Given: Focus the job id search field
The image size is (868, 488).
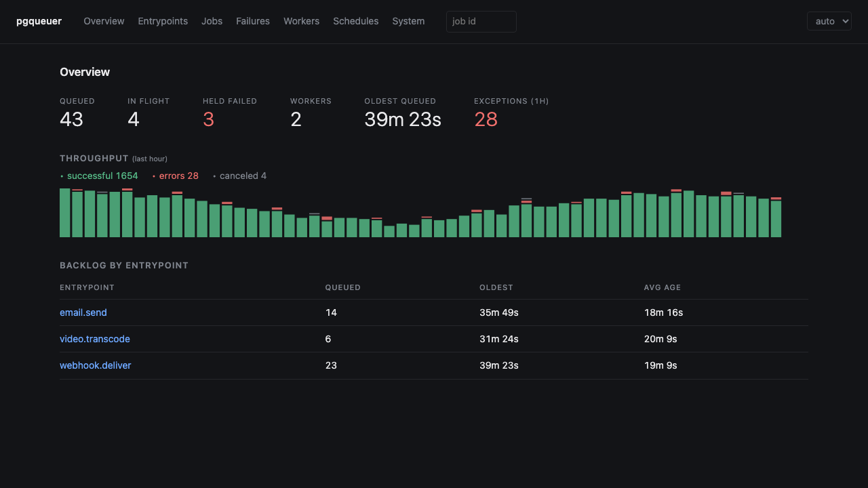Looking at the screenshot, I should (x=481, y=22).
